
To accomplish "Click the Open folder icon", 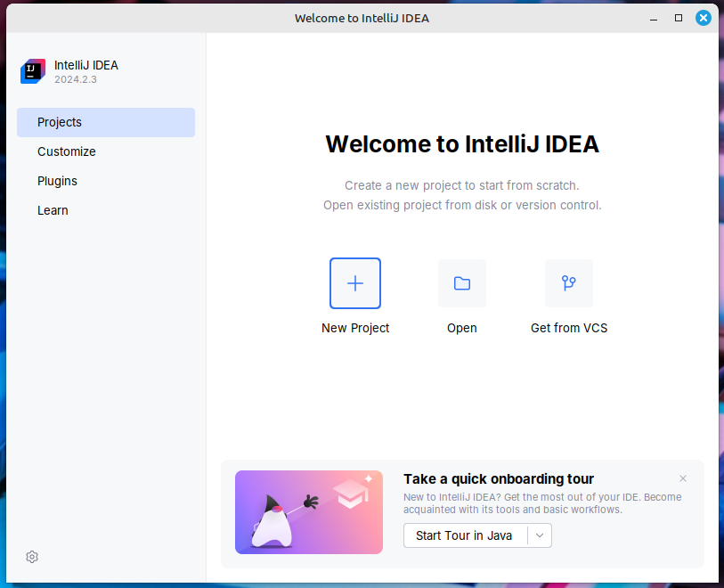I will 461,282.
